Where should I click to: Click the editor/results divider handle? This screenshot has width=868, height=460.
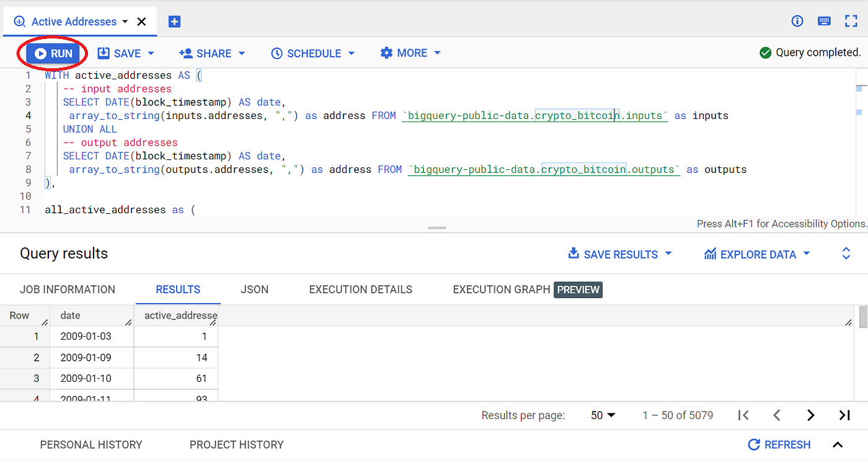pyautogui.click(x=437, y=228)
